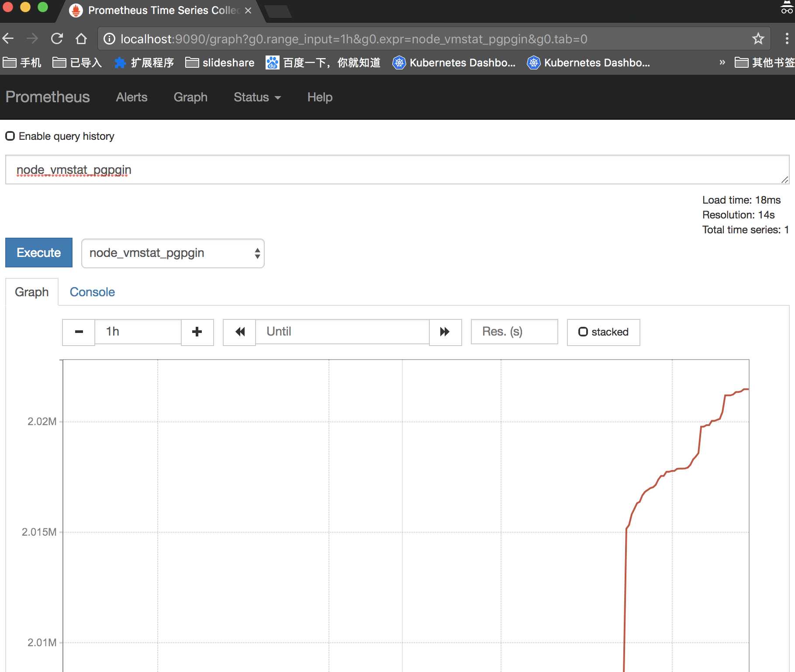Image resolution: width=795 pixels, height=672 pixels.
Task: Open the node_vmstat_pgpgin metric dropdown
Action: (x=173, y=253)
